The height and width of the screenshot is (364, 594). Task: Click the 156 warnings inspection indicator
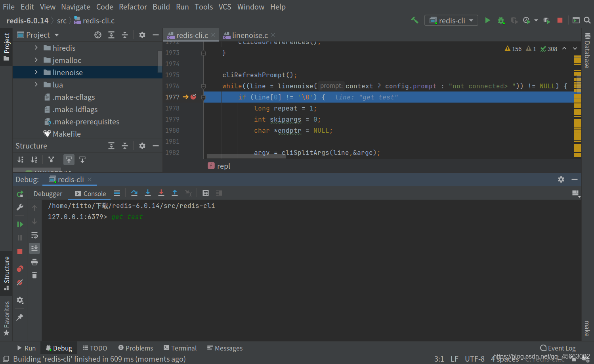tap(513, 49)
